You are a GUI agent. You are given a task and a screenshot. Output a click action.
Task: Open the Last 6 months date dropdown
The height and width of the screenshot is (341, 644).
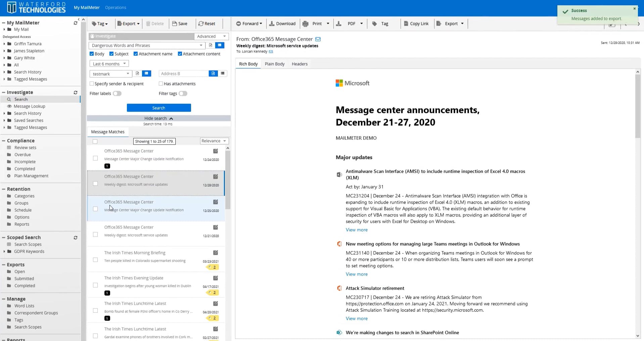(109, 64)
